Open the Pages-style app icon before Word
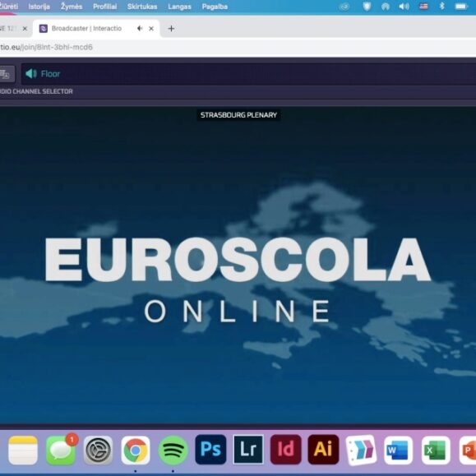 point(361,451)
